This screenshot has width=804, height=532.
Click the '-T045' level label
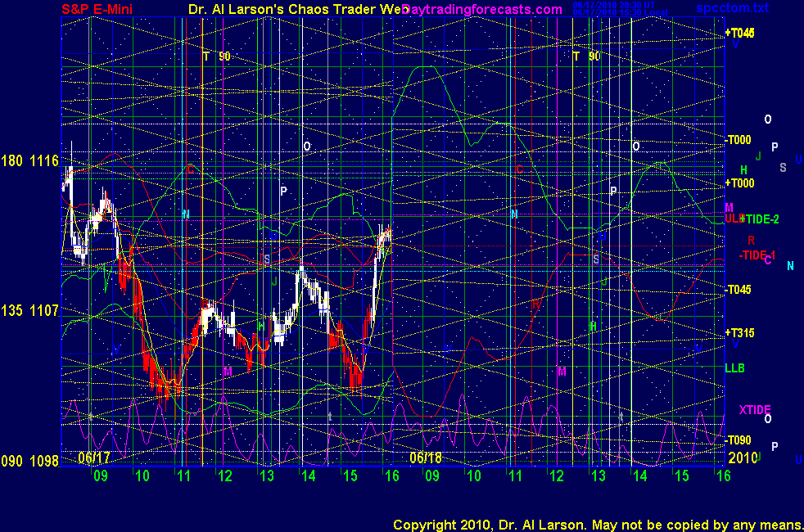click(738, 290)
